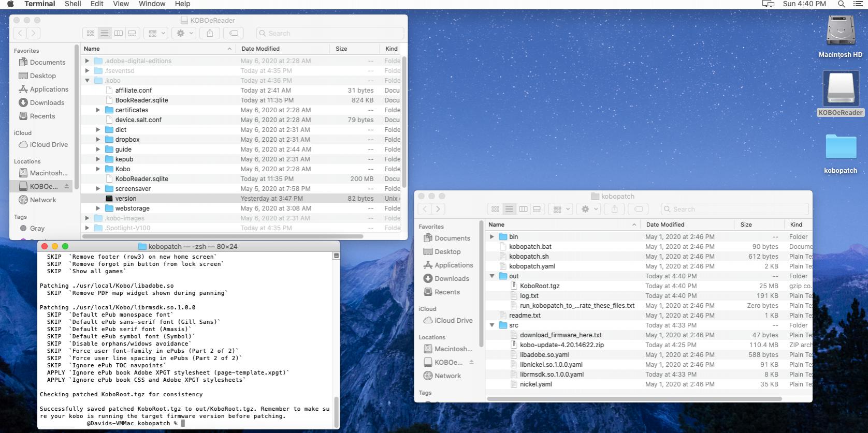This screenshot has height=433, width=868.
Task: Go forward in KOBOeReader Finder window
Action: (33, 33)
